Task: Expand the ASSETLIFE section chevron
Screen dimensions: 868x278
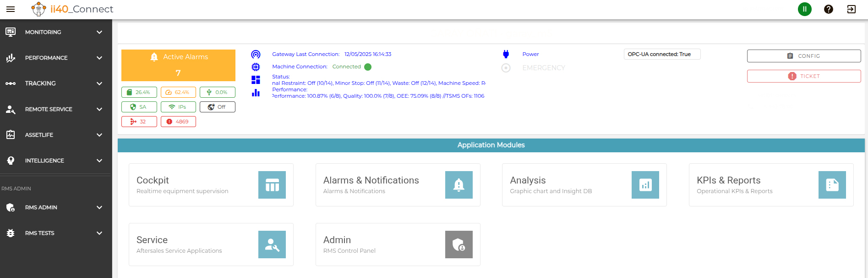Action: pos(99,135)
